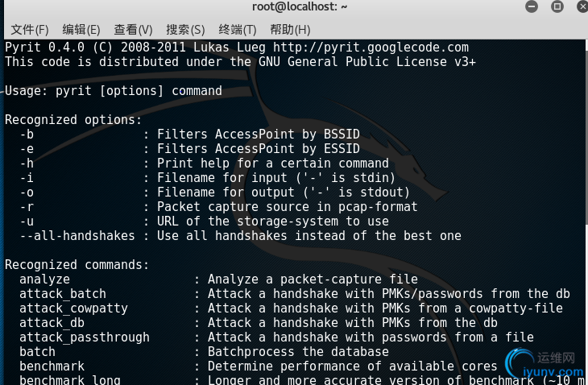588x385 pixels.
Task: Click the benchmark command name
Action: [x=52, y=366]
